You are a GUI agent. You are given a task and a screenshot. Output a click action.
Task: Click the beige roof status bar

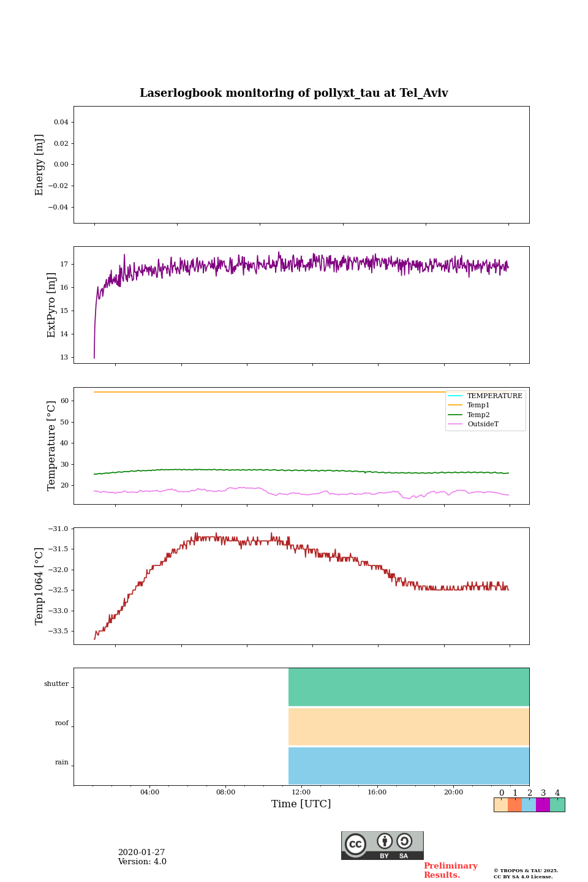(x=409, y=726)
